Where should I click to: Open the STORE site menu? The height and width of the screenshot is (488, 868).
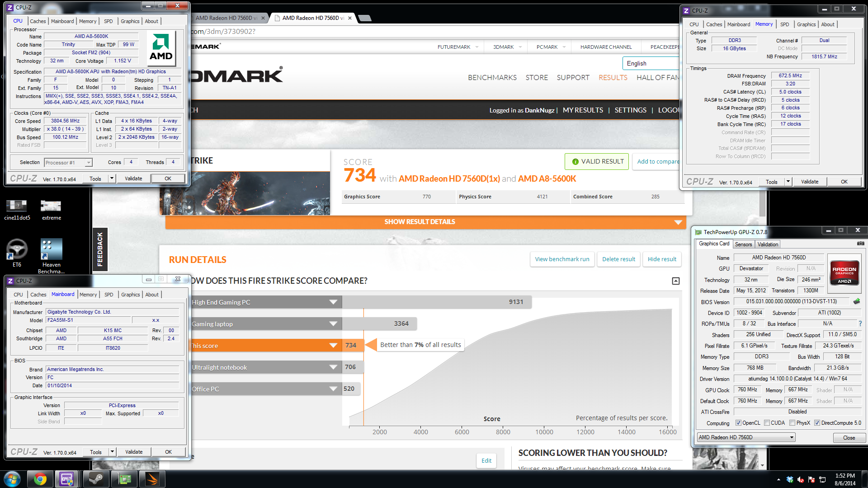pos(537,78)
